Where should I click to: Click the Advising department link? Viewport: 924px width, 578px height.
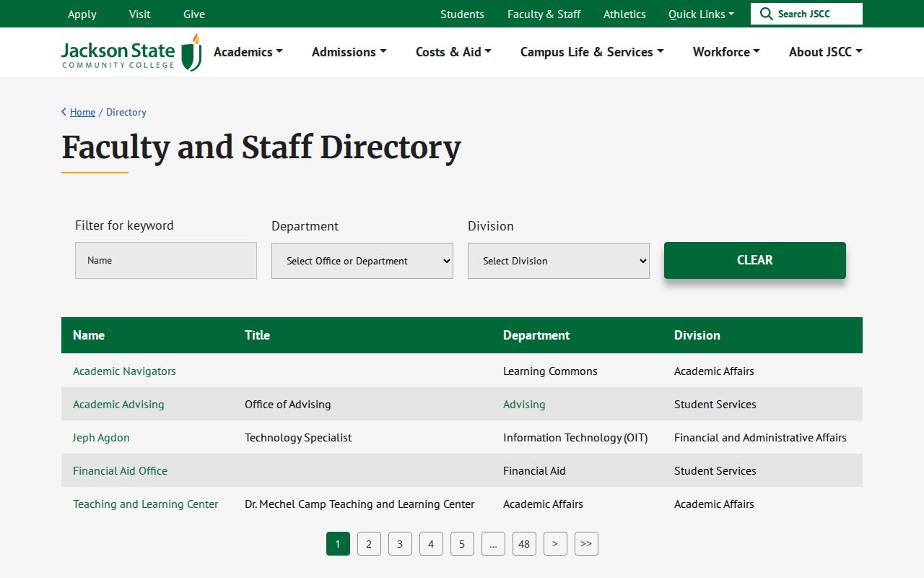524,404
